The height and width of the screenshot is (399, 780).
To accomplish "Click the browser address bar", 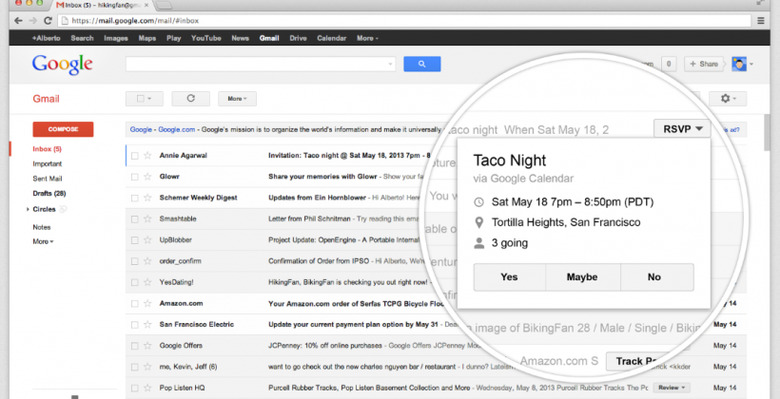I will point(404,21).
